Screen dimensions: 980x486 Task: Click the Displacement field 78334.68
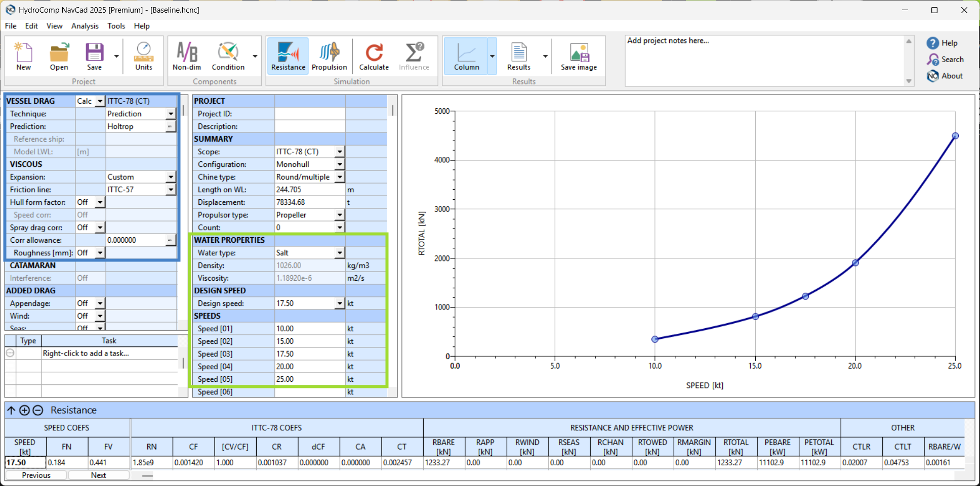click(310, 202)
